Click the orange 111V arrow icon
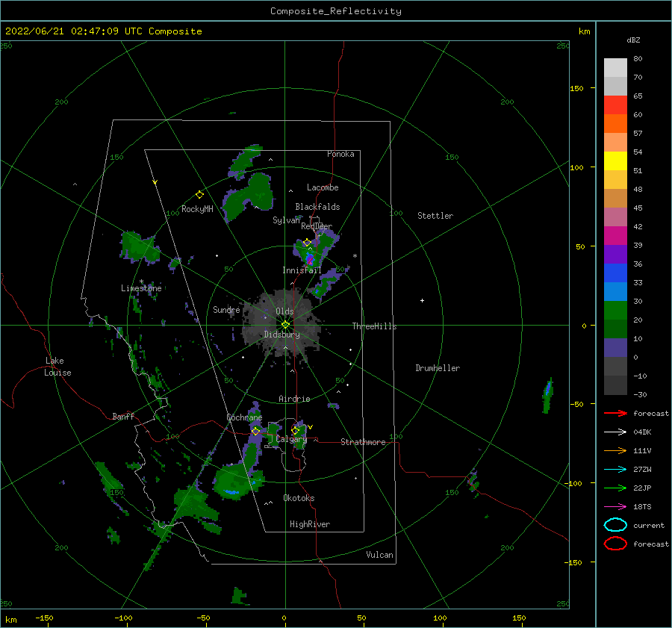 click(x=615, y=450)
